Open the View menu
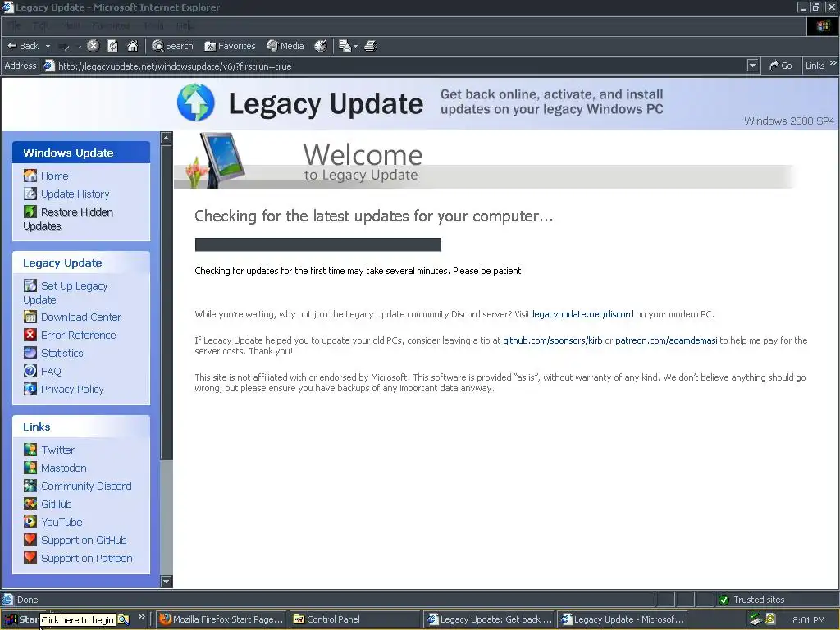840x630 pixels. (72, 25)
